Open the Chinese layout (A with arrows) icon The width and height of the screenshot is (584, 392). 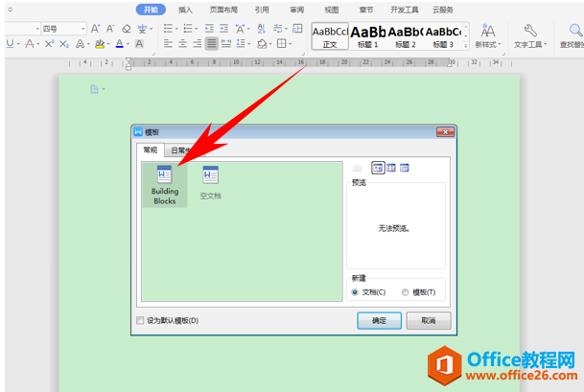[240, 29]
